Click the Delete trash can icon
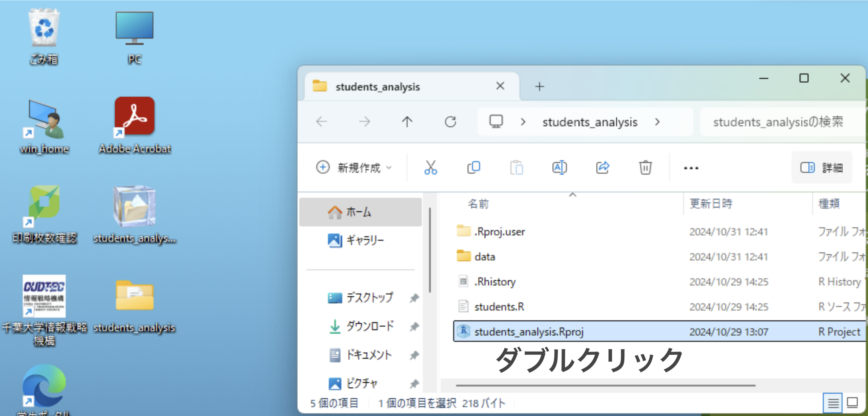 tap(645, 167)
